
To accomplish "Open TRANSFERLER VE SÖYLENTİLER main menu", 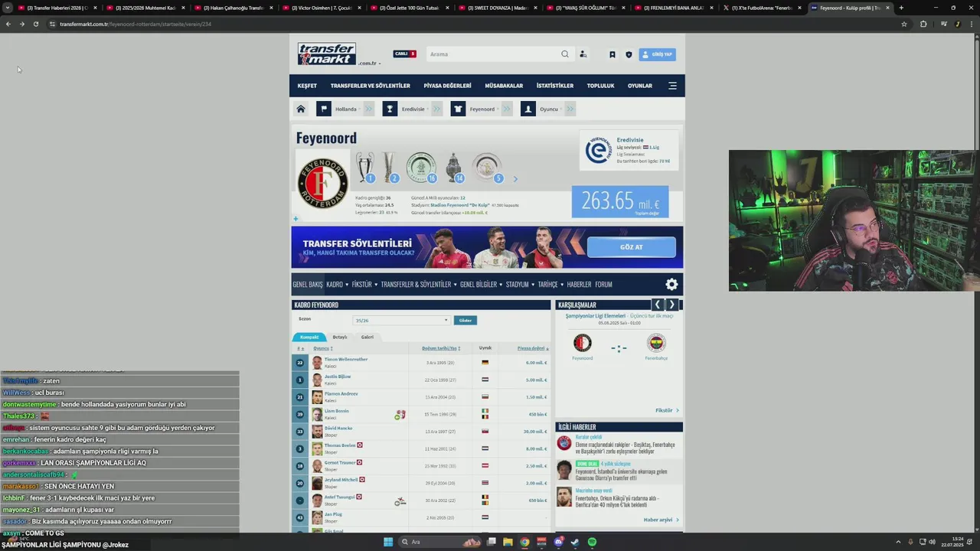I will (371, 86).
